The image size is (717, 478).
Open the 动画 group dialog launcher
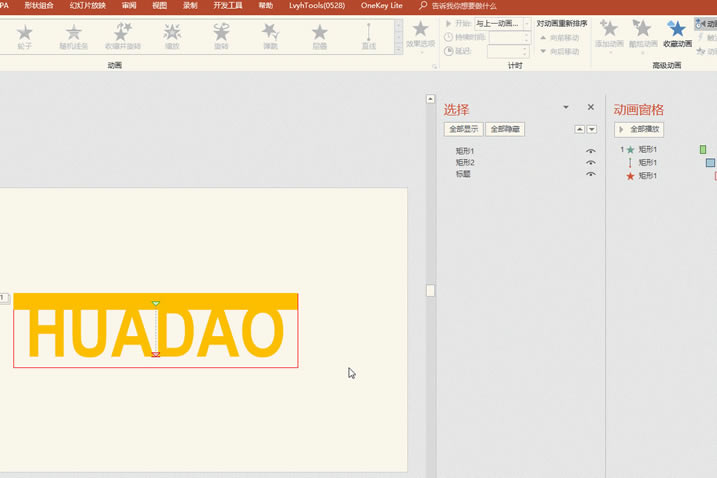click(x=434, y=67)
